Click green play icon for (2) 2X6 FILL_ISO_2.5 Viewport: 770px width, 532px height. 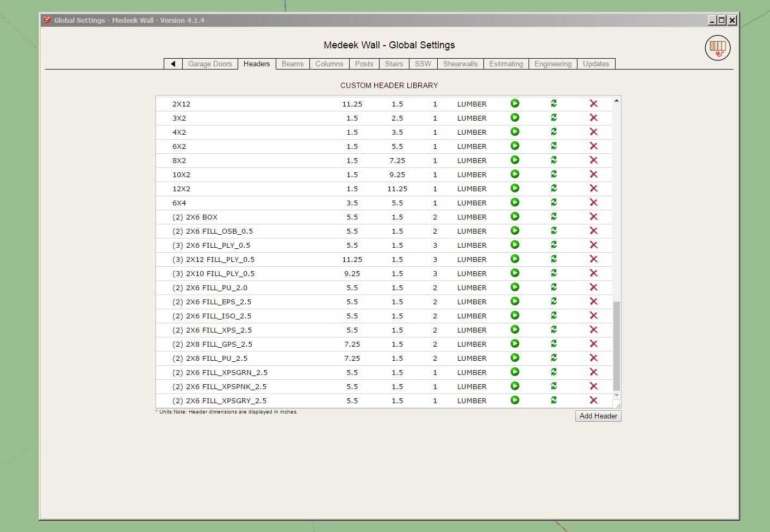tap(515, 315)
